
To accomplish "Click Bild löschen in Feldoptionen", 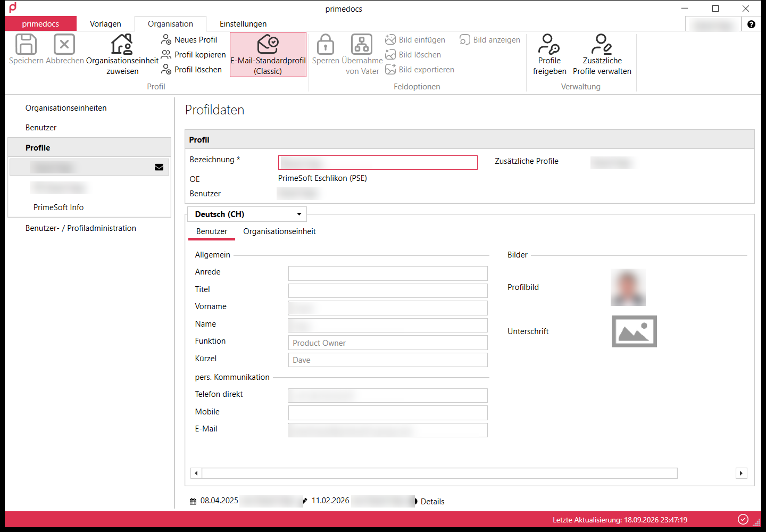I will tap(413, 55).
